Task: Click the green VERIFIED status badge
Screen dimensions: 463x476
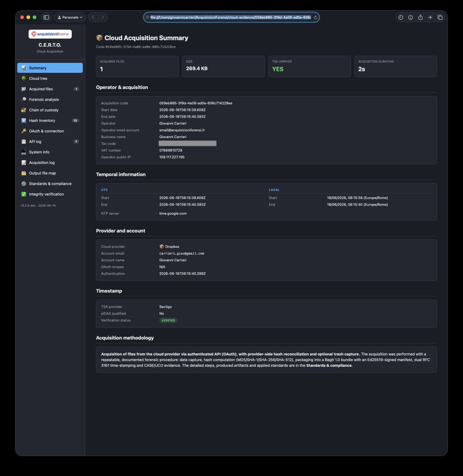Action: pos(168,320)
